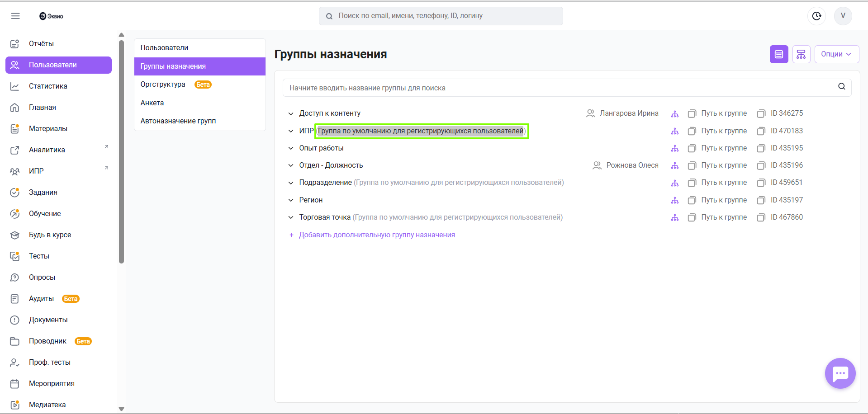This screenshot has height=414, width=868.
Task: Select Автоназначение групп menu item
Action: (x=178, y=121)
